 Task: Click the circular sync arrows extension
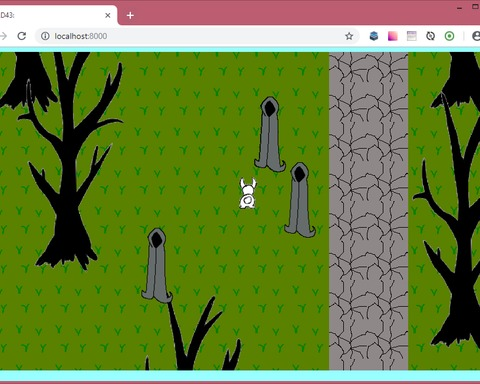pos(430,36)
